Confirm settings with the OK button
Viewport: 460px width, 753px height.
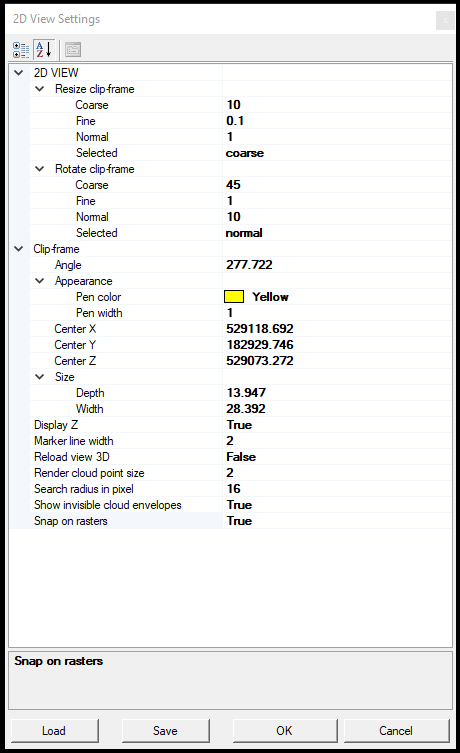[x=285, y=730]
